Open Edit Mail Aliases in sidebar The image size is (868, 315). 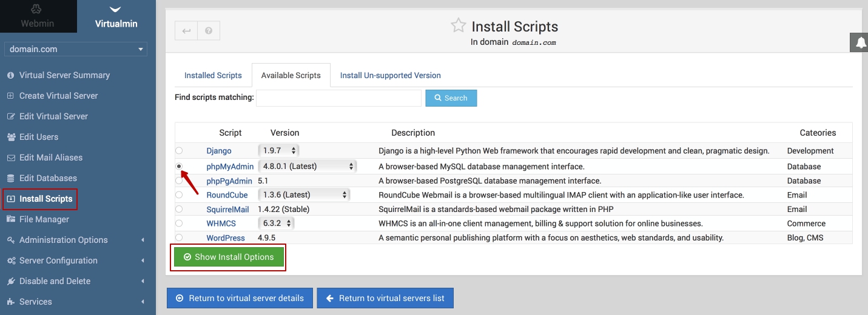pos(51,157)
